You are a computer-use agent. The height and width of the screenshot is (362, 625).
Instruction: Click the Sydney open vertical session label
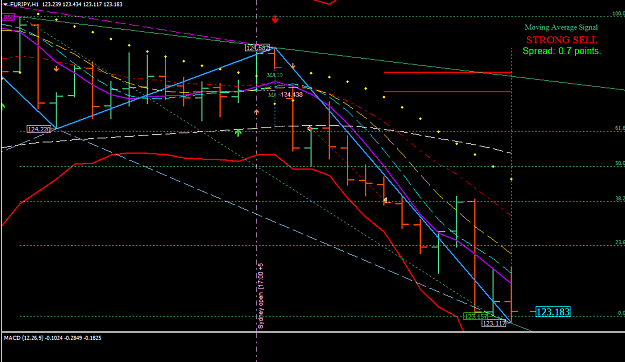coord(261,296)
